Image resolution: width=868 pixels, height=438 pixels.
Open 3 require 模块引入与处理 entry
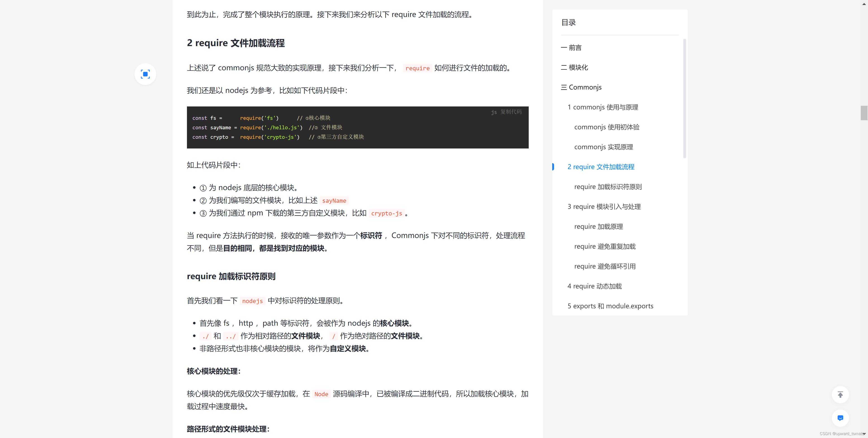point(604,207)
